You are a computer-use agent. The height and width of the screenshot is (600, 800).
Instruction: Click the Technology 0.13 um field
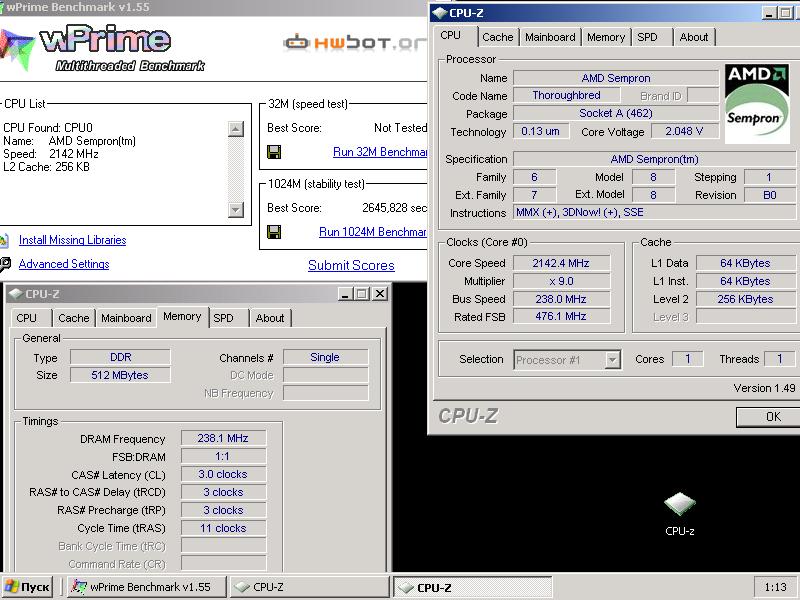pyautogui.click(x=541, y=131)
